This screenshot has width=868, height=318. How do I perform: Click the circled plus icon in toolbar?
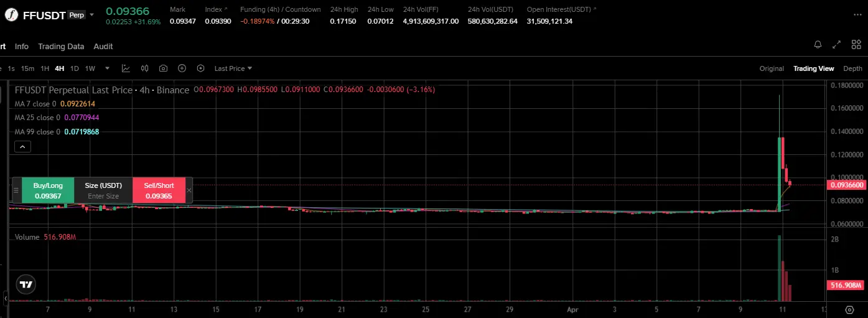pos(182,68)
